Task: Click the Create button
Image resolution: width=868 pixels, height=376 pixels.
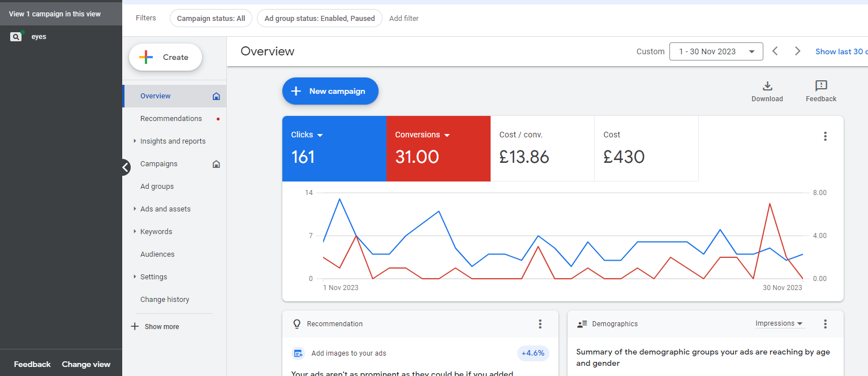Action: [165, 57]
